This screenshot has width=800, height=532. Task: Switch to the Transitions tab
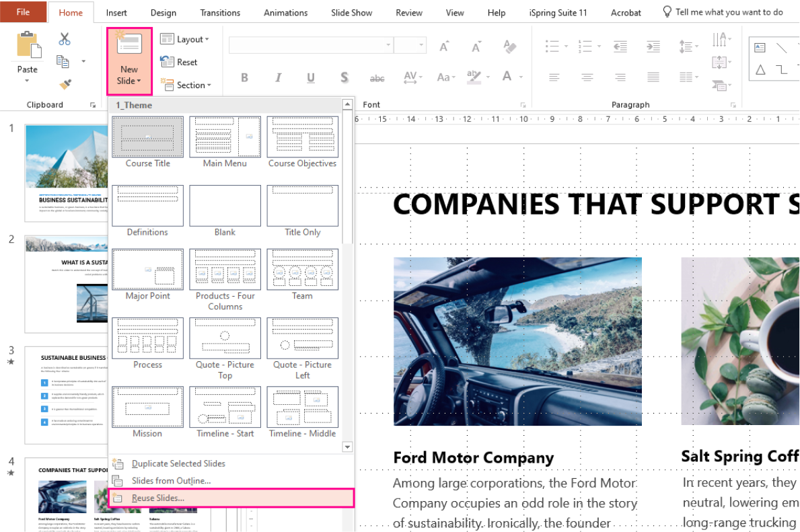(220, 13)
